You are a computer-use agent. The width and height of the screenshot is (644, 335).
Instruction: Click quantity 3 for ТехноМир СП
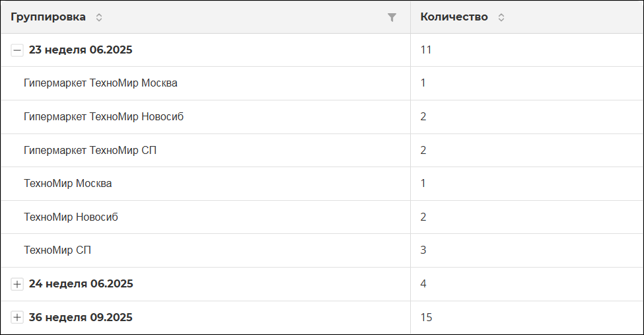(423, 250)
